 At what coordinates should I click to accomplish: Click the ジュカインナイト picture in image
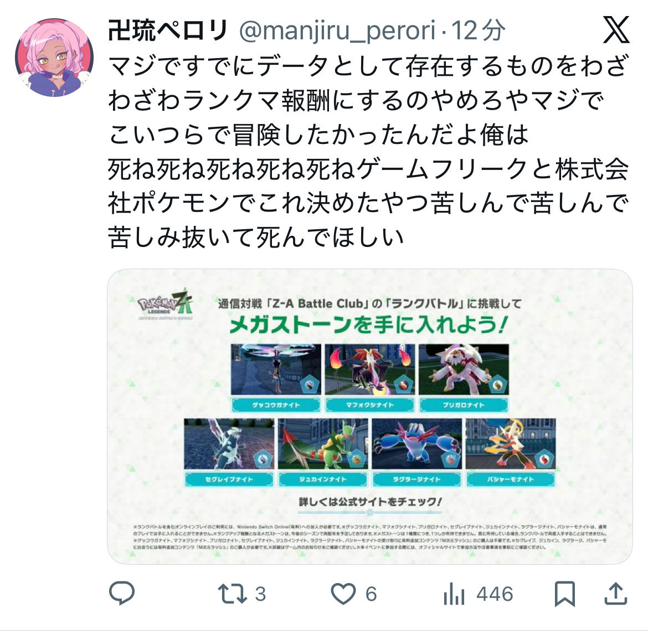click(x=323, y=444)
